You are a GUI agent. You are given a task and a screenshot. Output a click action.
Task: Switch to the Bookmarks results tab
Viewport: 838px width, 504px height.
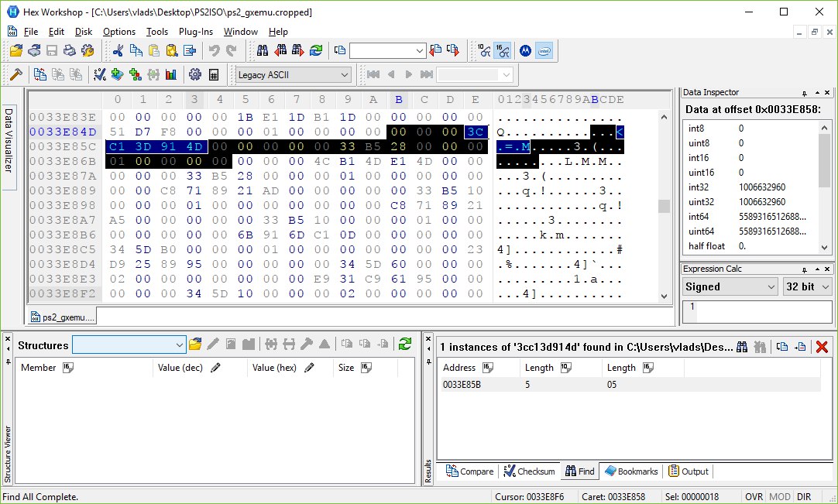(x=631, y=471)
